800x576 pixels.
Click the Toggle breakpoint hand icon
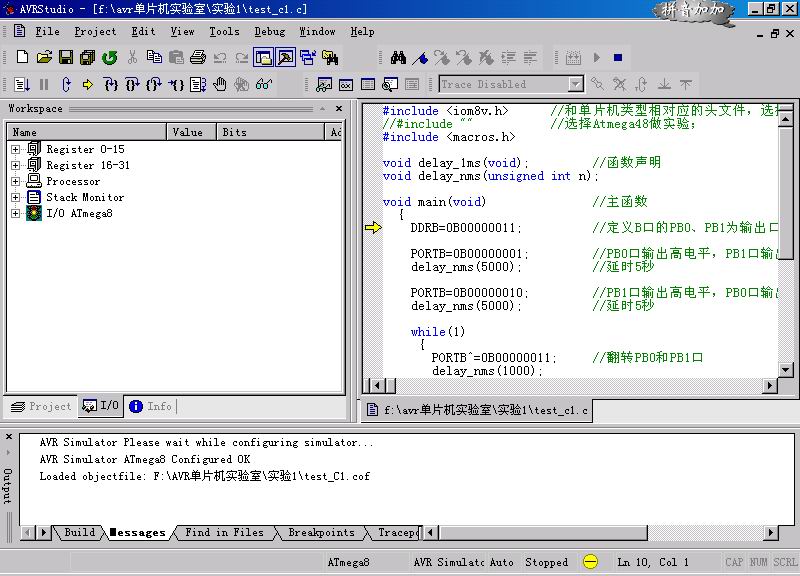point(220,85)
